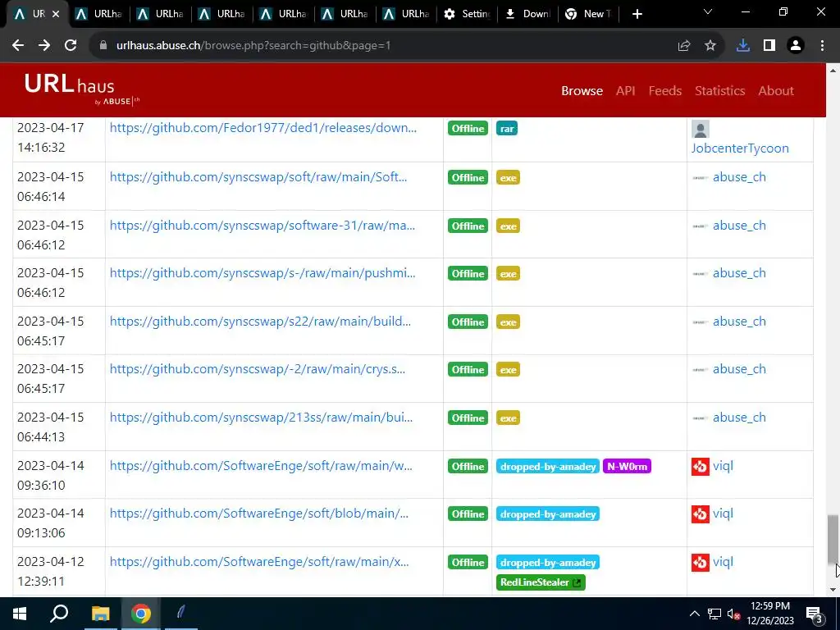Click viql avatar icon in 09:36:10 row
Image resolution: width=840 pixels, height=630 pixels.
coord(701,467)
